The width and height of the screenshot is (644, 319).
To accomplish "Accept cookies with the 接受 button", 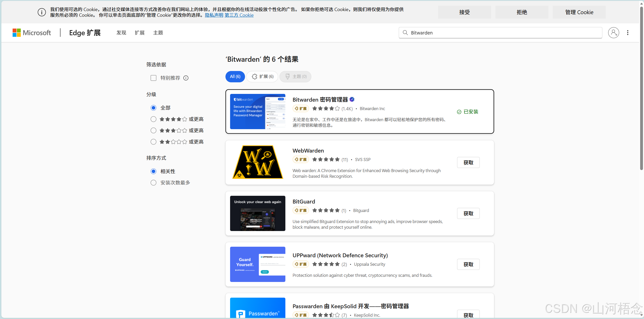I will 464,12.
